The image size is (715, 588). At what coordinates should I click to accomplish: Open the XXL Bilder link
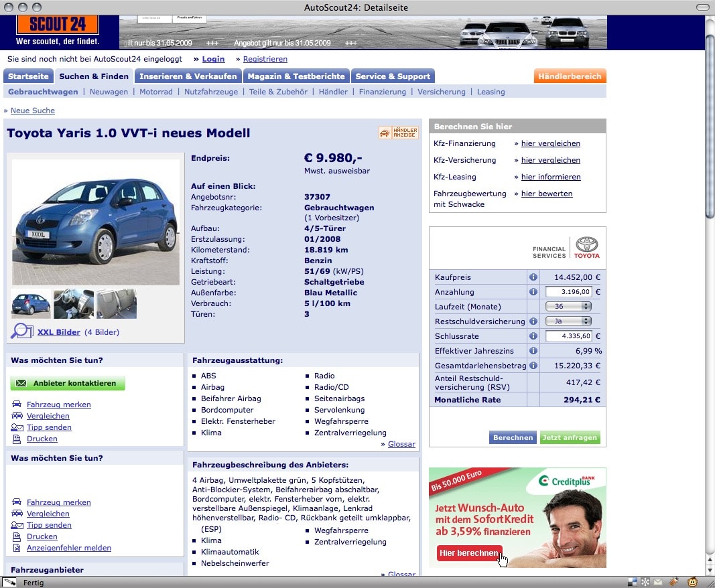click(59, 332)
